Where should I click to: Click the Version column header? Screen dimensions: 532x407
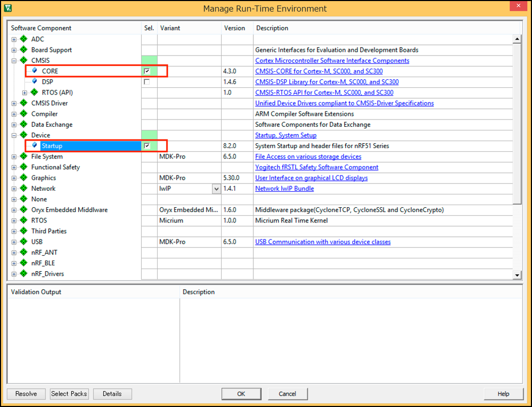click(235, 28)
